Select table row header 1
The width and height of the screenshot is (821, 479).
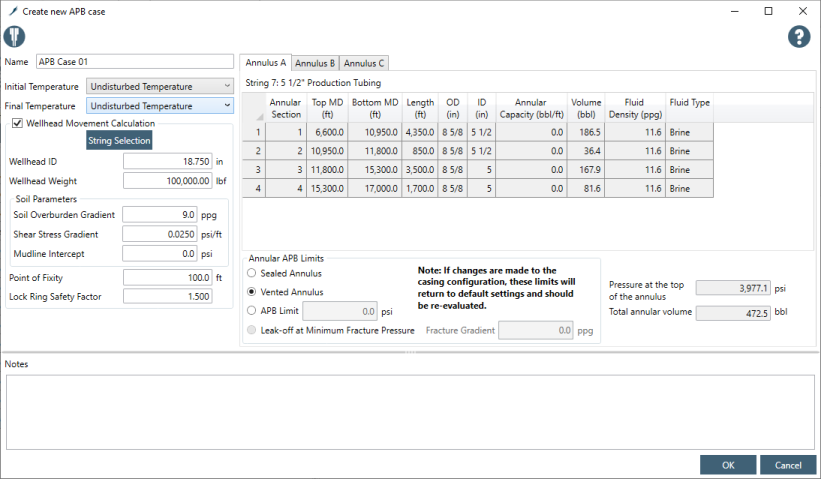point(254,132)
